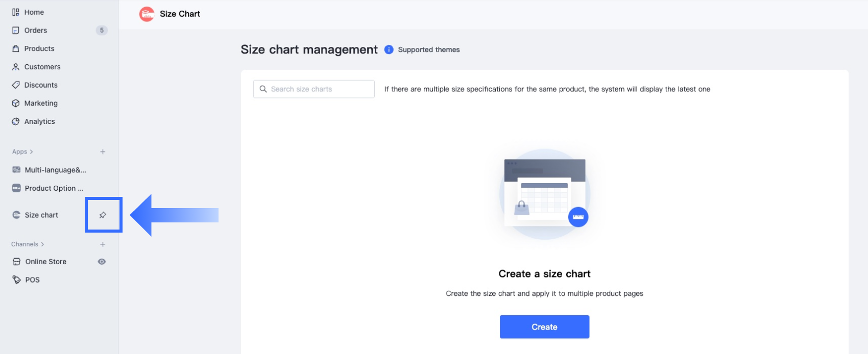Pin the Size chart app
The image size is (868, 354).
click(x=103, y=215)
